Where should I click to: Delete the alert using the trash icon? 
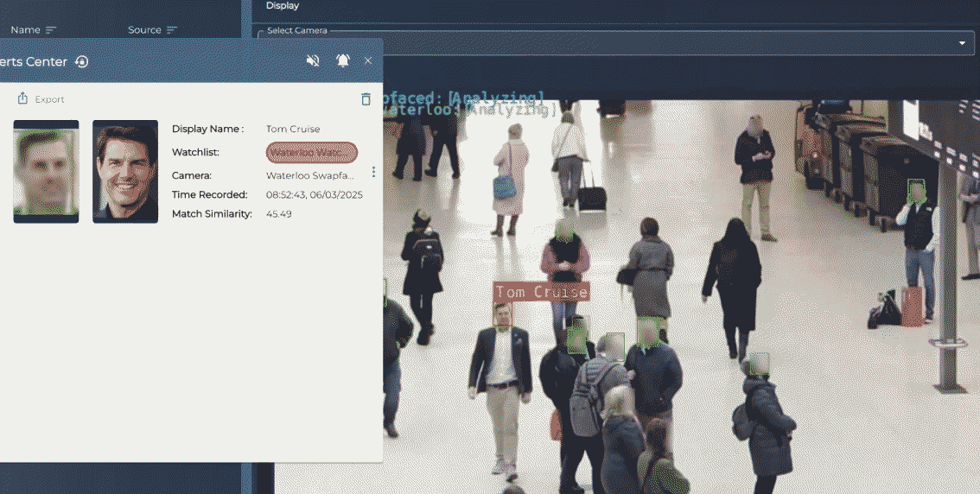(366, 99)
